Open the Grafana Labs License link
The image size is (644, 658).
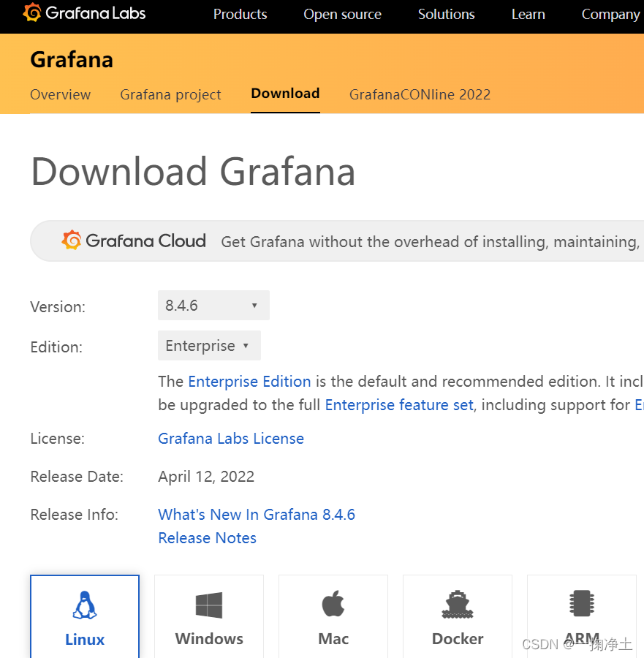click(x=231, y=439)
